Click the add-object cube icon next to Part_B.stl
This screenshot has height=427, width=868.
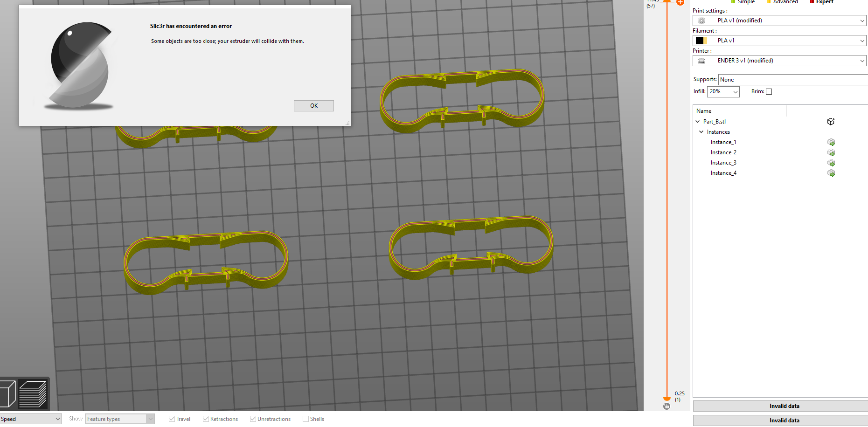[831, 121]
